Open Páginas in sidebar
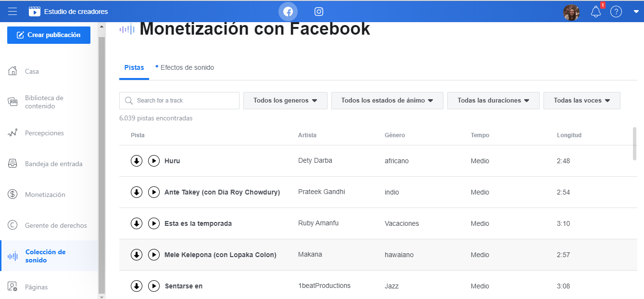This screenshot has width=644, height=299. (49, 287)
